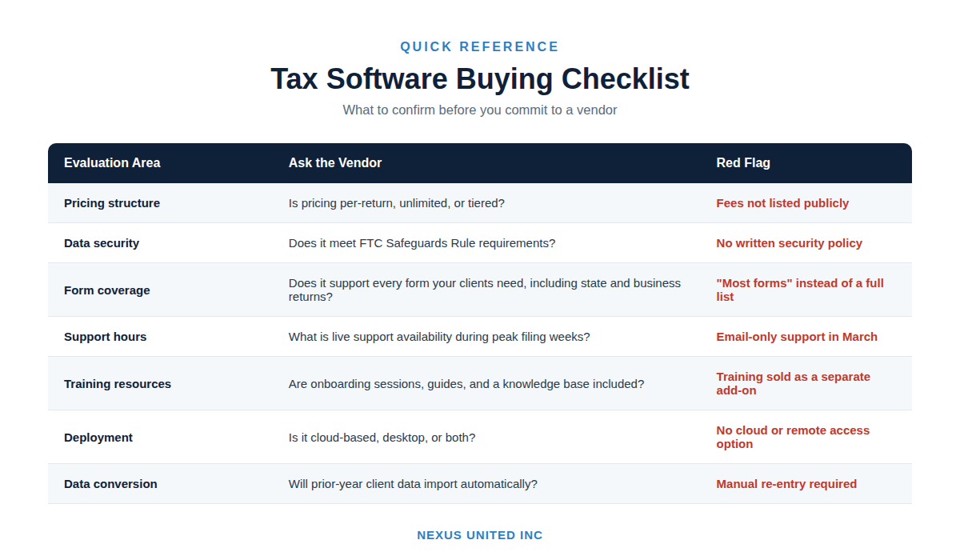This screenshot has width=960, height=560.
Task: Select the 'Tax Software Buying Checklist' heading
Action: point(480,79)
